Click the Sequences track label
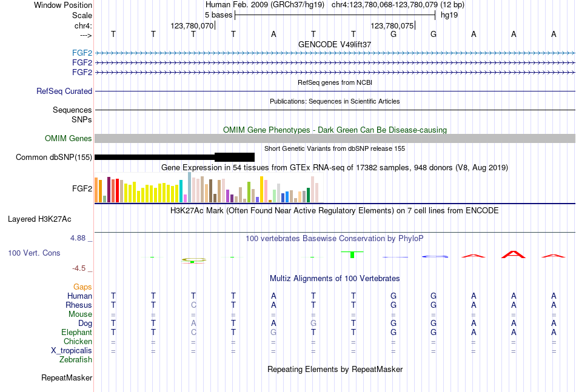 [72, 110]
